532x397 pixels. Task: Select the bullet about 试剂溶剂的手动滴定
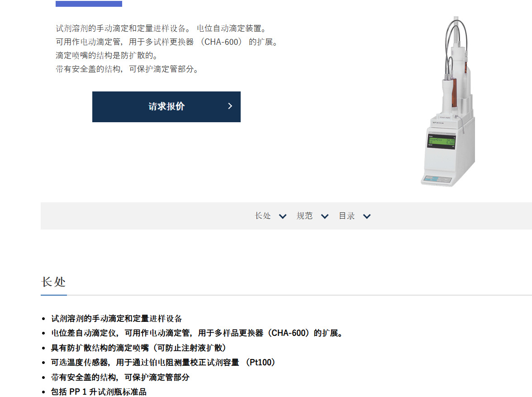pyautogui.click(x=116, y=319)
